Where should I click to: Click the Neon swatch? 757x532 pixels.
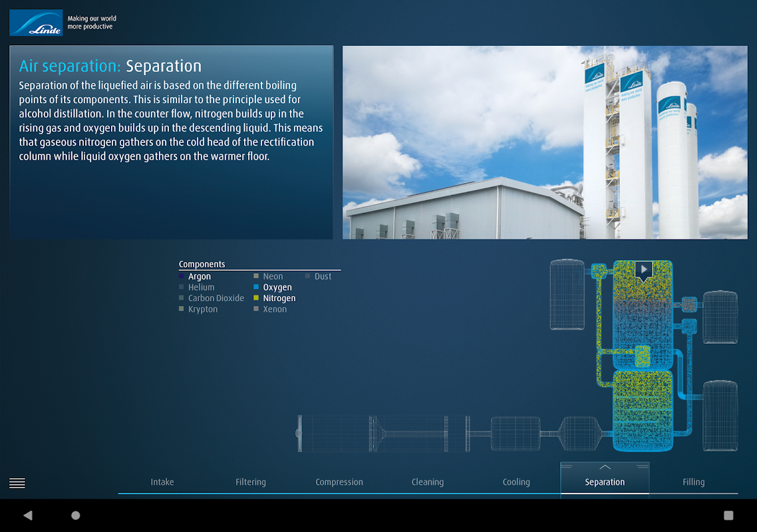256,276
